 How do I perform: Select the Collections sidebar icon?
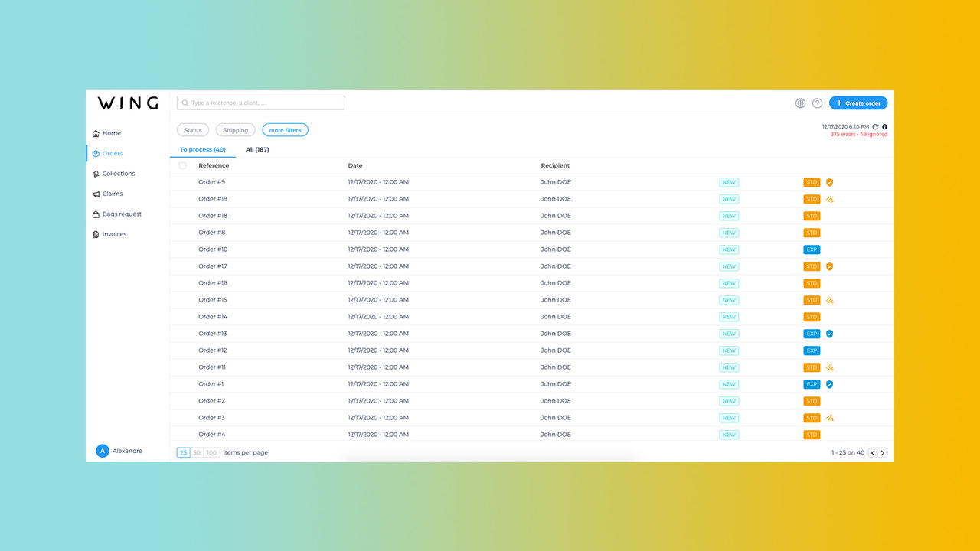pos(96,173)
